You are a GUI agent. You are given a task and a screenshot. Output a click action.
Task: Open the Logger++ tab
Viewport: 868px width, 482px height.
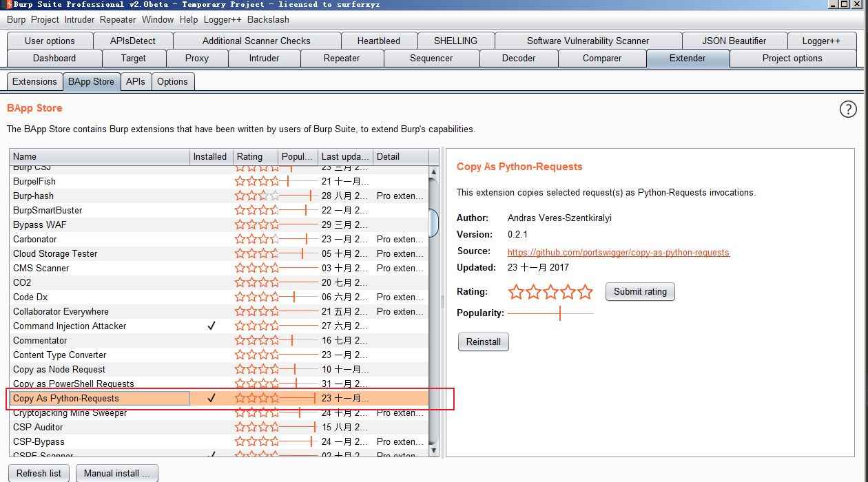[821, 41]
